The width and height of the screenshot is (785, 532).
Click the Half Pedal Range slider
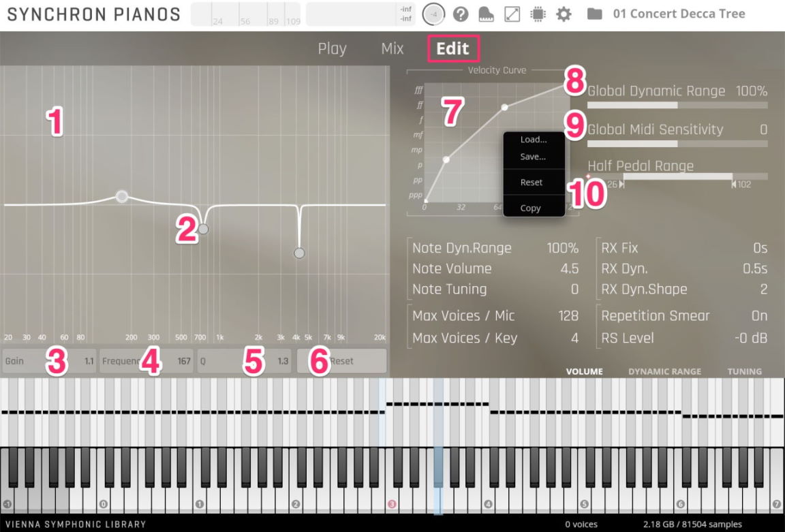pyautogui.click(x=677, y=176)
